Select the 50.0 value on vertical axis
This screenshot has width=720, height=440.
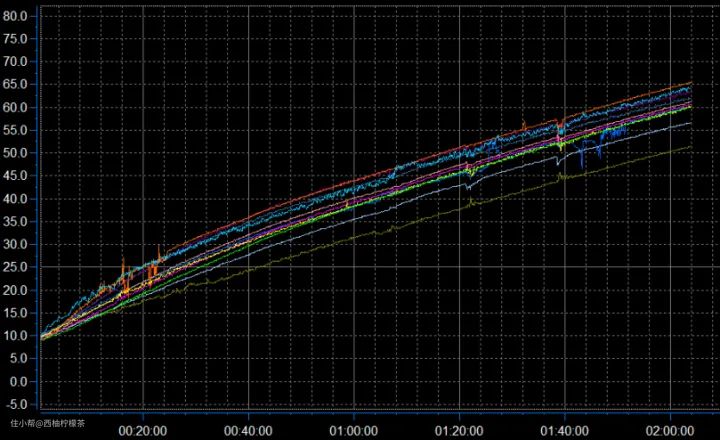(x=17, y=153)
